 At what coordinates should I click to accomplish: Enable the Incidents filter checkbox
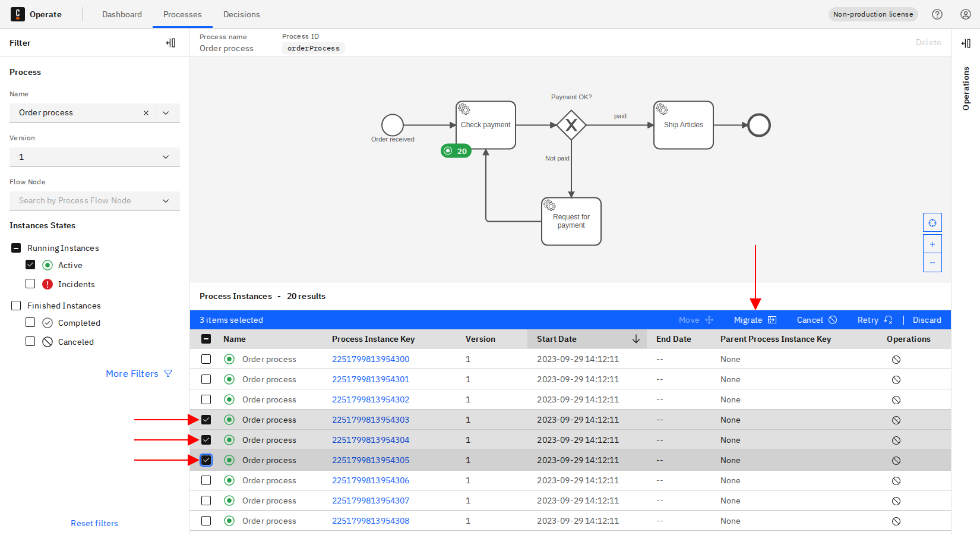tap(30, 284)
